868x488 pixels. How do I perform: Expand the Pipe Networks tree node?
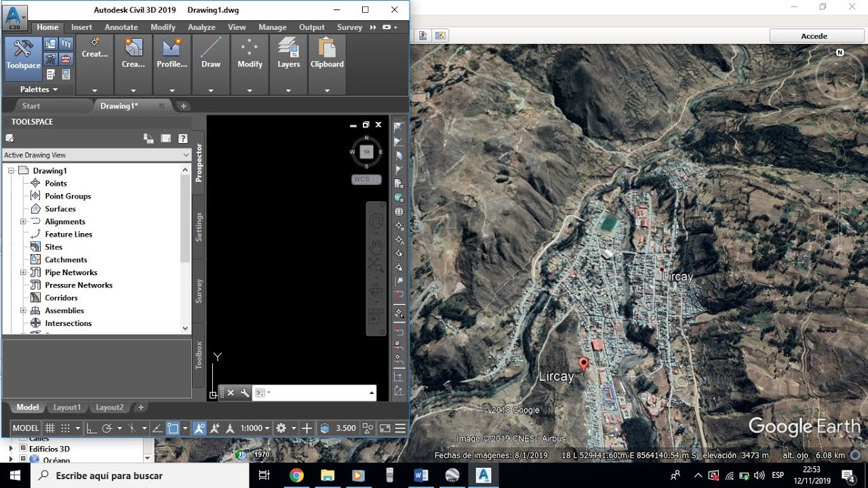23,272
